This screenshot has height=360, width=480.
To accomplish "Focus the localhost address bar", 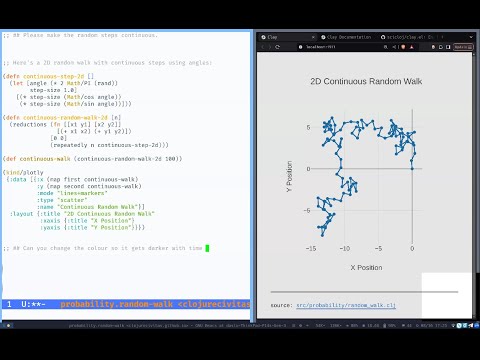I will [x=340, y=47].
